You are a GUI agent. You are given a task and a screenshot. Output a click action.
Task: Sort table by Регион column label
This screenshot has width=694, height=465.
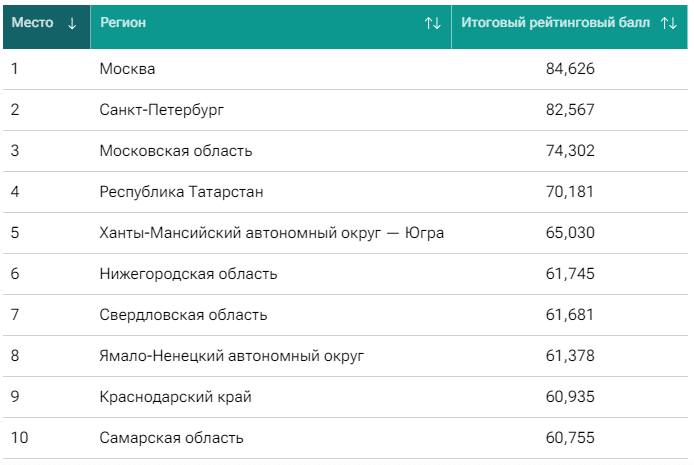(x=123, y=23)
